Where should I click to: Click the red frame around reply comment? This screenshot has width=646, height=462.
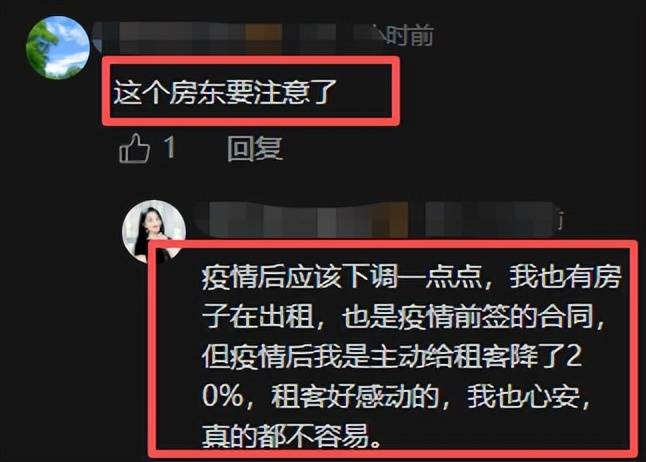393,349
